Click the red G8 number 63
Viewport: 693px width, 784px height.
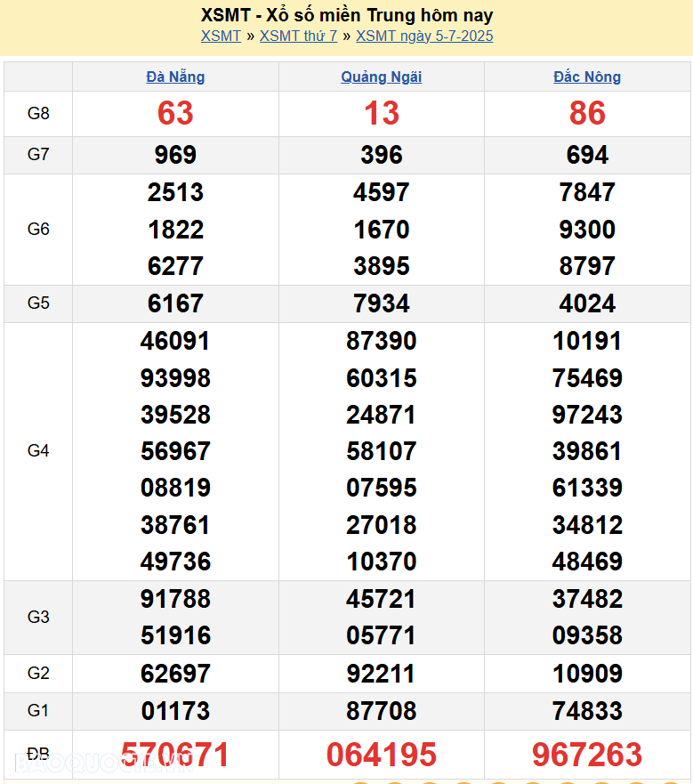[x=175, y=113]
